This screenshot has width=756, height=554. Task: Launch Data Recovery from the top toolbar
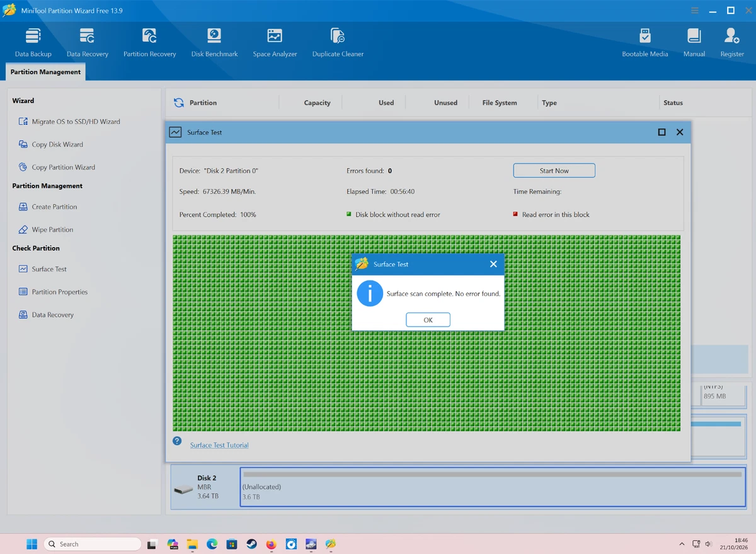88,43
